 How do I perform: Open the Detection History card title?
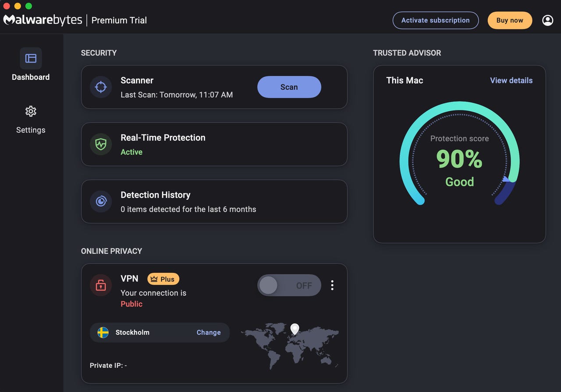(x=156, y=195)
